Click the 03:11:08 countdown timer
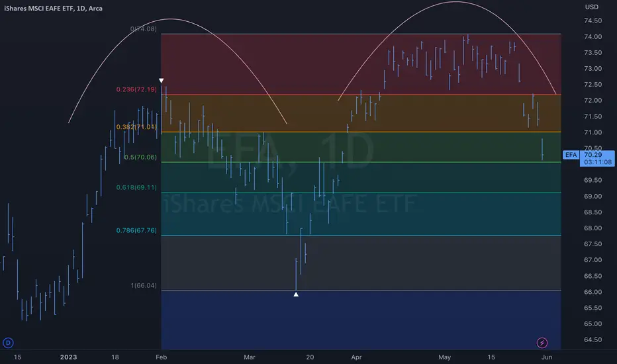 pos(598,162)
